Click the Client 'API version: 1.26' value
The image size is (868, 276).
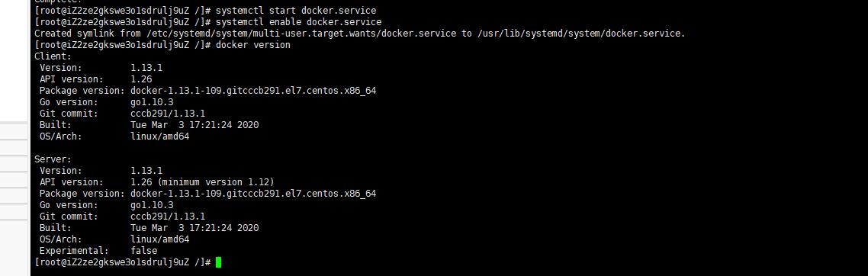tap(141, 79)
